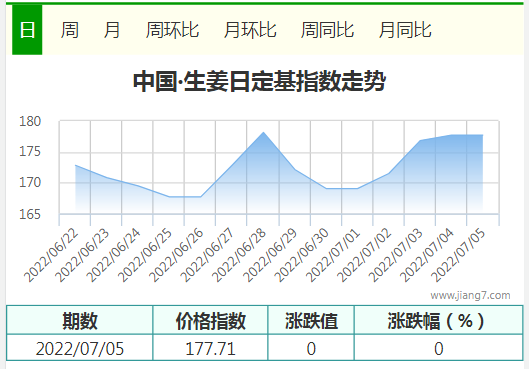Click the 165 y-axis label
This screenshot has height=369, width=529.
30,214
